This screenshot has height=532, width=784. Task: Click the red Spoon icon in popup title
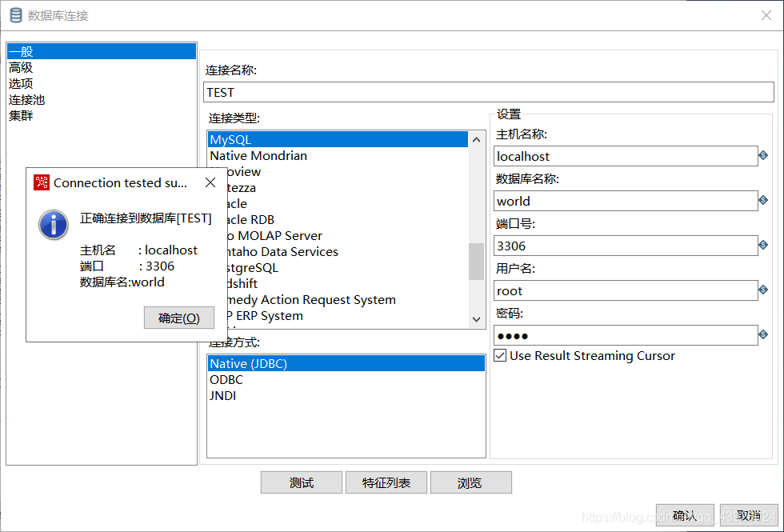coord(42,182)
